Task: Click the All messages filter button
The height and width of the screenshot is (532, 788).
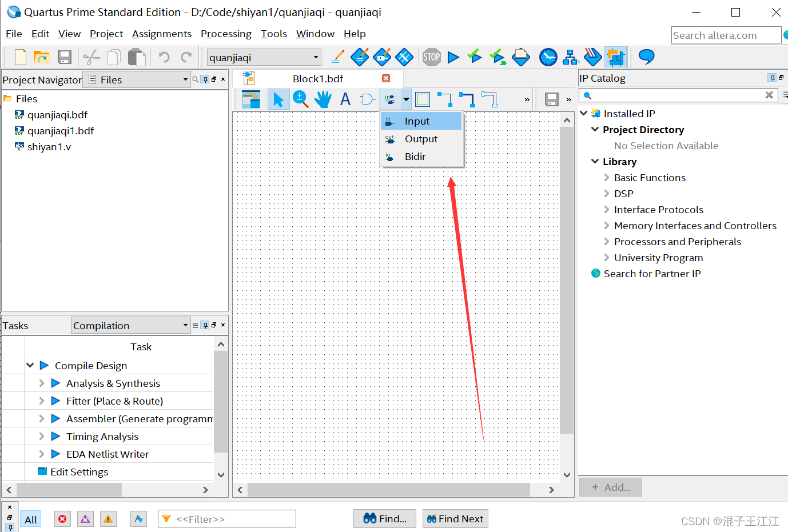Action: [x=31, y=519]
